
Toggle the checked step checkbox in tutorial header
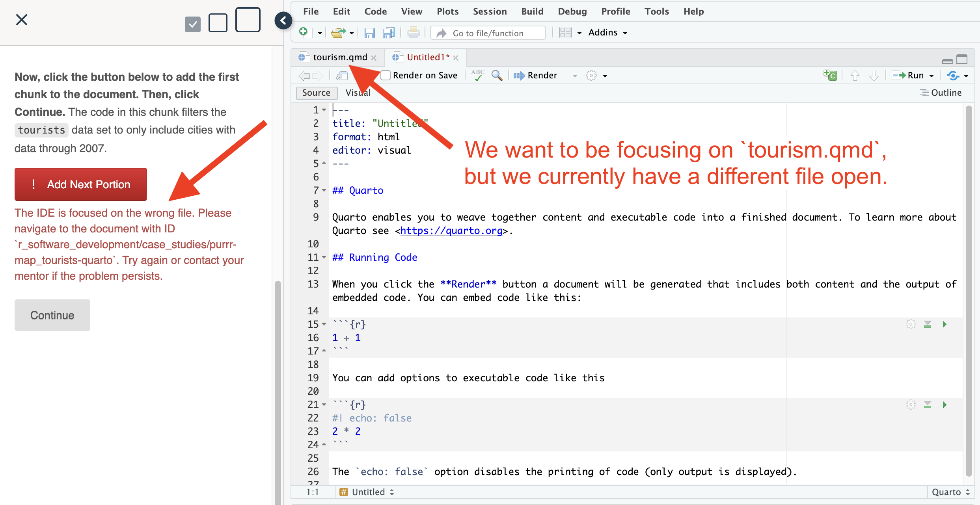[192, 24]
